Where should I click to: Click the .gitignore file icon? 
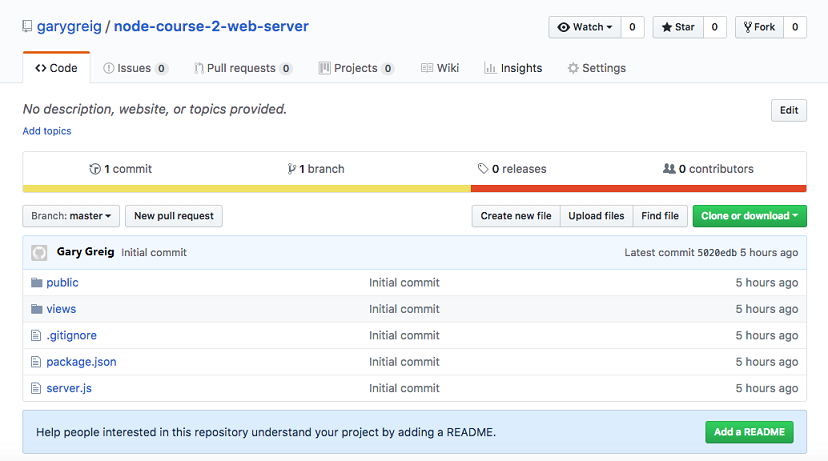pos(37,336)
